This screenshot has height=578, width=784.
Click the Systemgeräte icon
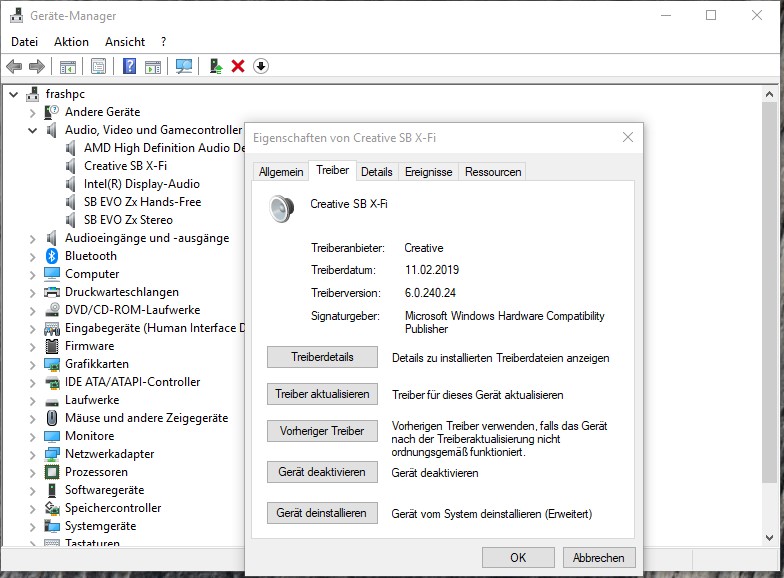(52, 526)
